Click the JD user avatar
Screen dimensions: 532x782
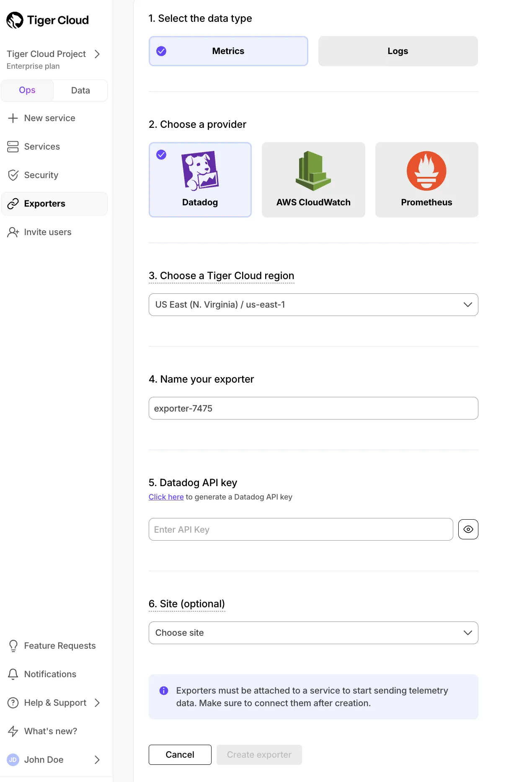13,760
